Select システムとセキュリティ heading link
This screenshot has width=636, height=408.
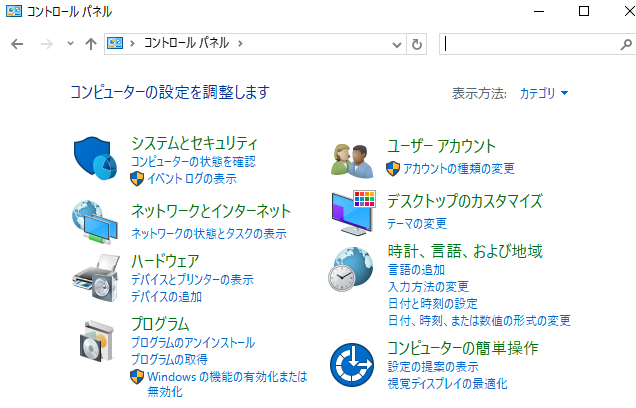point(194,143)
